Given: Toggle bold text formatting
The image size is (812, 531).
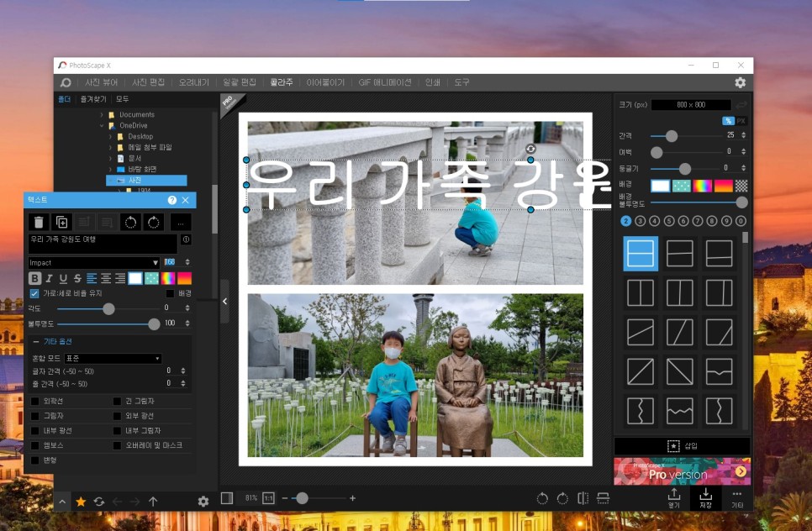Looking at the screenshot, I should (34, 278).
